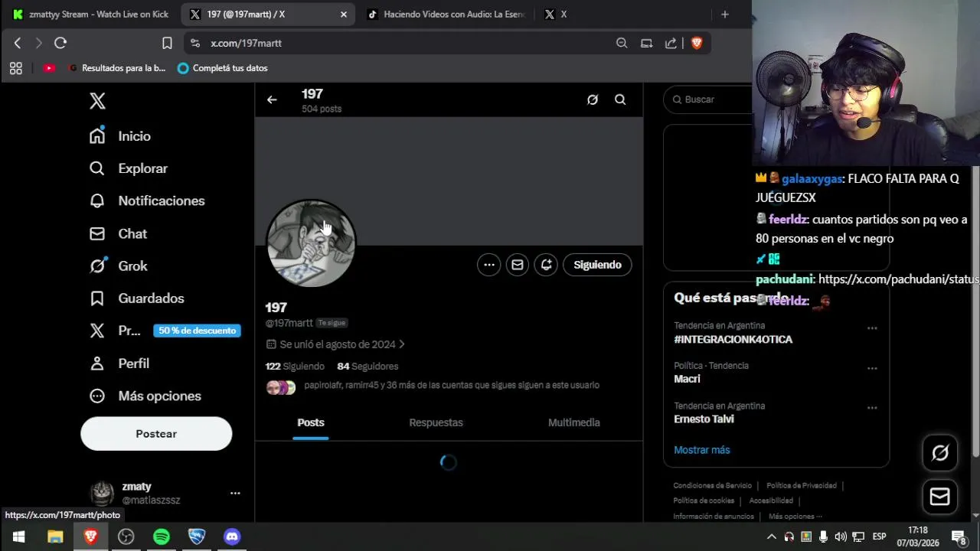This screenshot has width=980, height=551.
Task: Reload the page
Action: 60,44
